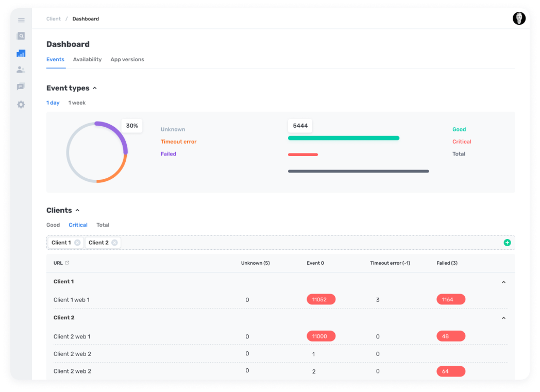Viewport: 540px width, 392px height.
Task: Collapse the Client 1 group in the table
Action: (503, 282)
